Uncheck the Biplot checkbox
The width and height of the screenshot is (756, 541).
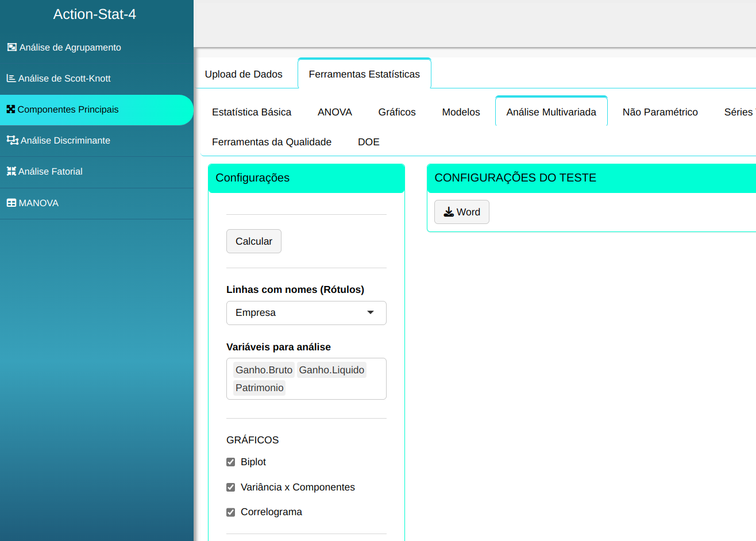point(231,462)
